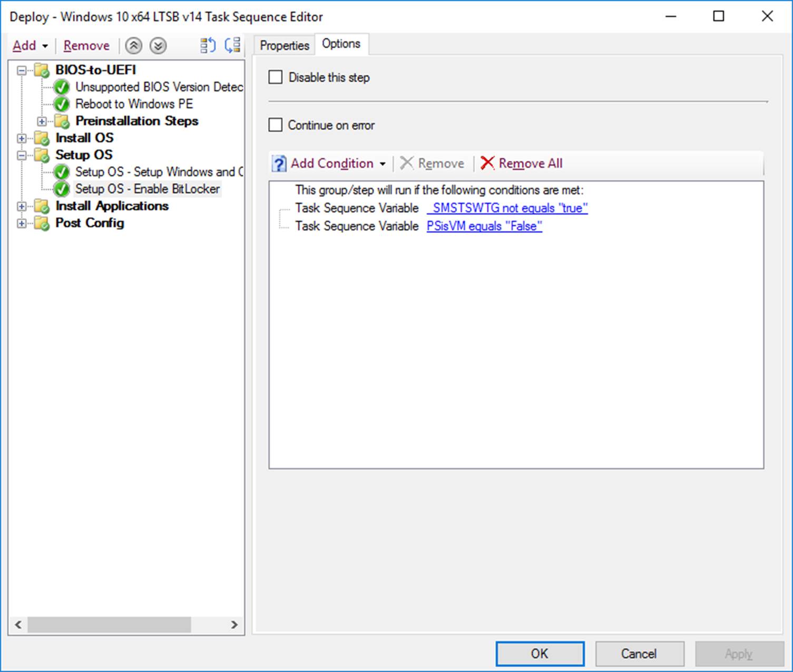This screenshot has width=793, height=672.
Task: Select Setup OS - Enable BitLocker step
Action: 148,189
